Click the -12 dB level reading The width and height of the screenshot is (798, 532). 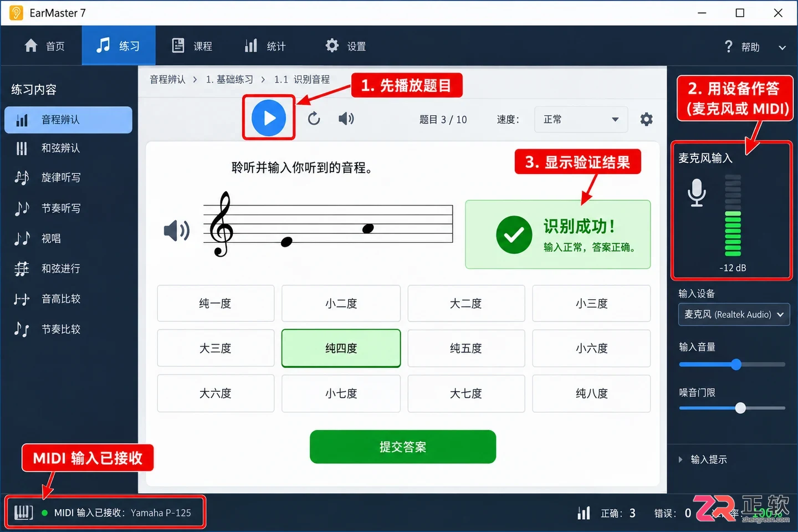click(733, 268)
